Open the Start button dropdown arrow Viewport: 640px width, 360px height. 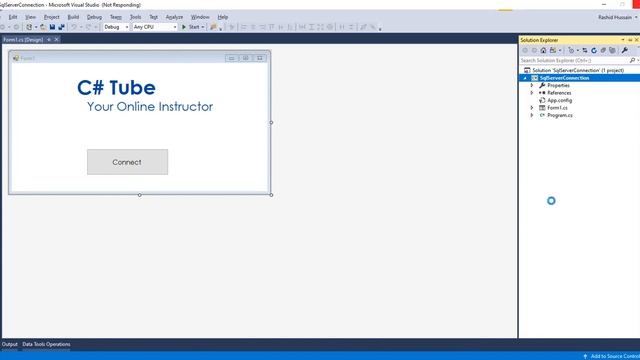pos(203,27)
